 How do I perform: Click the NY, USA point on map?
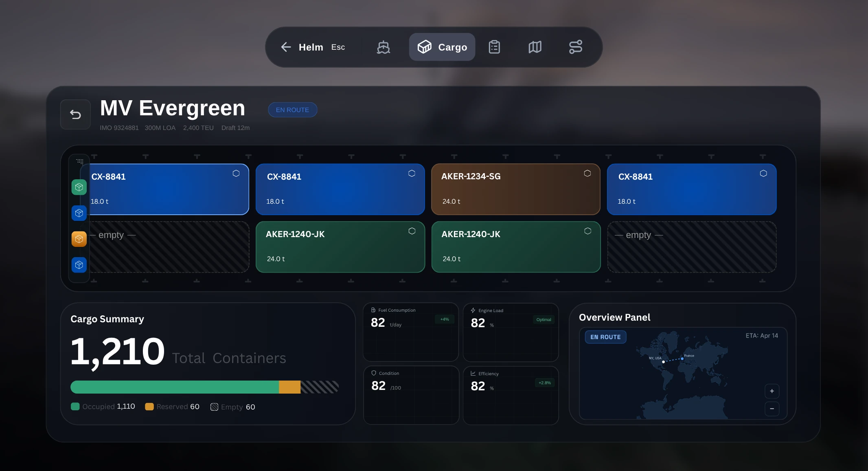663,362
